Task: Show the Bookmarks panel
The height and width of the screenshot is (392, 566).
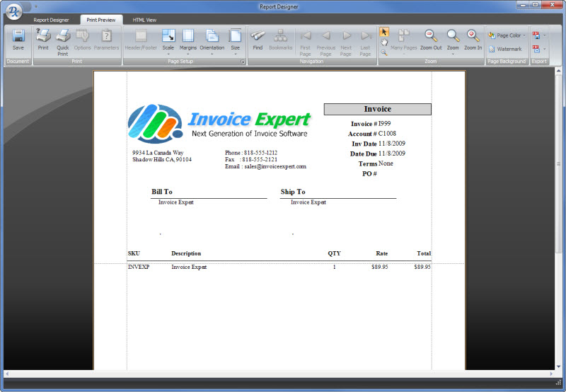Action: (x=280, y=40)
